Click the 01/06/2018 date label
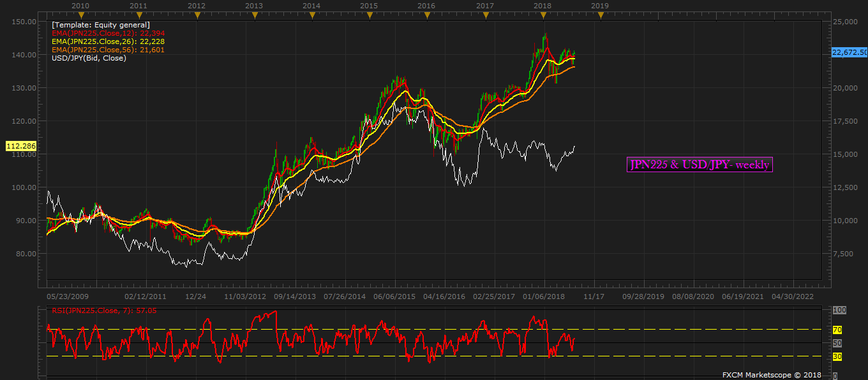Viewport: 868px width, 380px height. tap(544, 296)
